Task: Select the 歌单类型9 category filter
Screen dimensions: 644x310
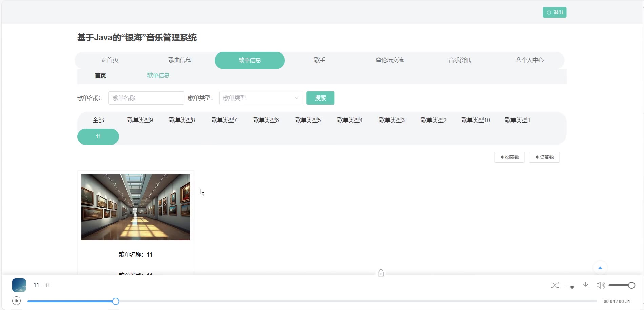Action: click(x=140, y=120)
